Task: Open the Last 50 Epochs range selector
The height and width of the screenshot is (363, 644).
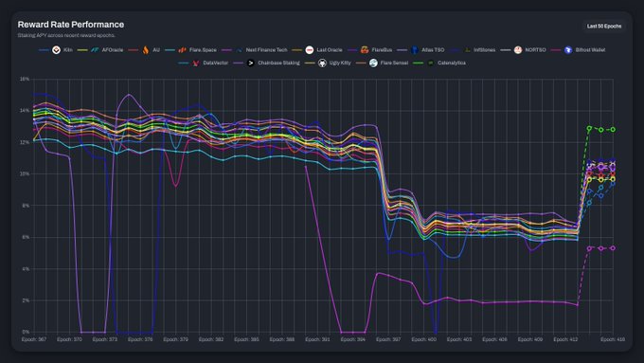Action: (x=604, y=26)
